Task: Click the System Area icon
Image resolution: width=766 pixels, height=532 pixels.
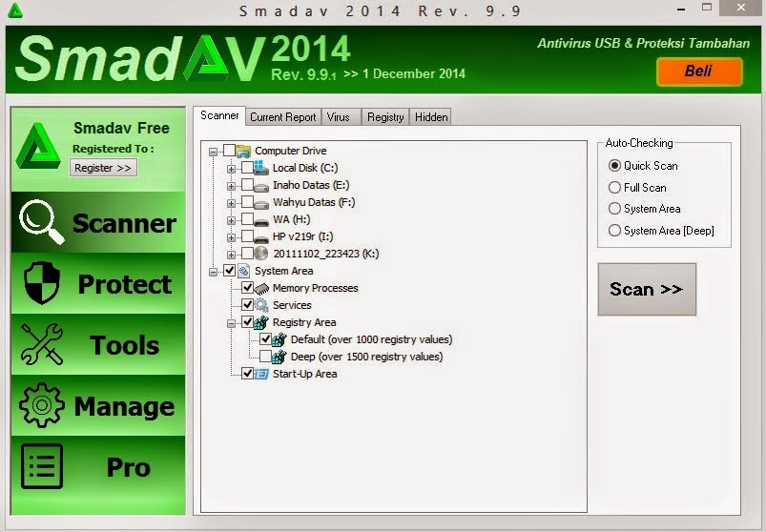Action: 243,271
